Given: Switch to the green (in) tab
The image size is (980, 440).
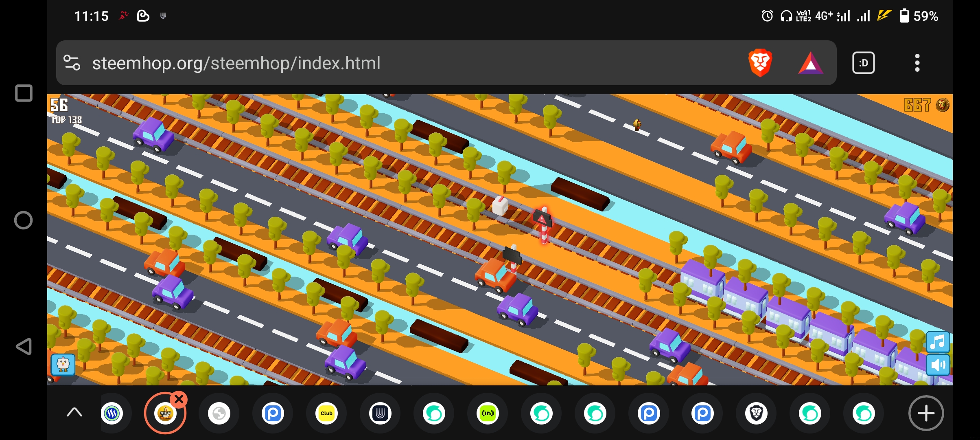Looking at the screenshot, I should 488,414.
